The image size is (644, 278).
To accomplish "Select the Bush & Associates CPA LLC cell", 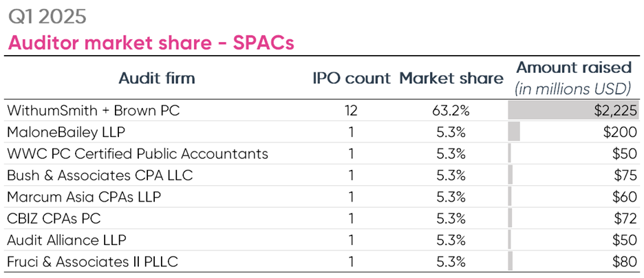I will [99, 175].
